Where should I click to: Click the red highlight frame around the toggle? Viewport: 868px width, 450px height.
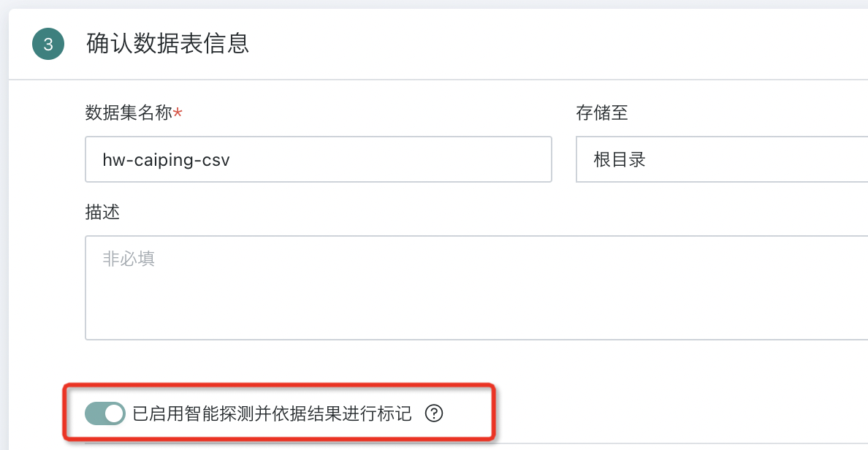pos(279,384)
